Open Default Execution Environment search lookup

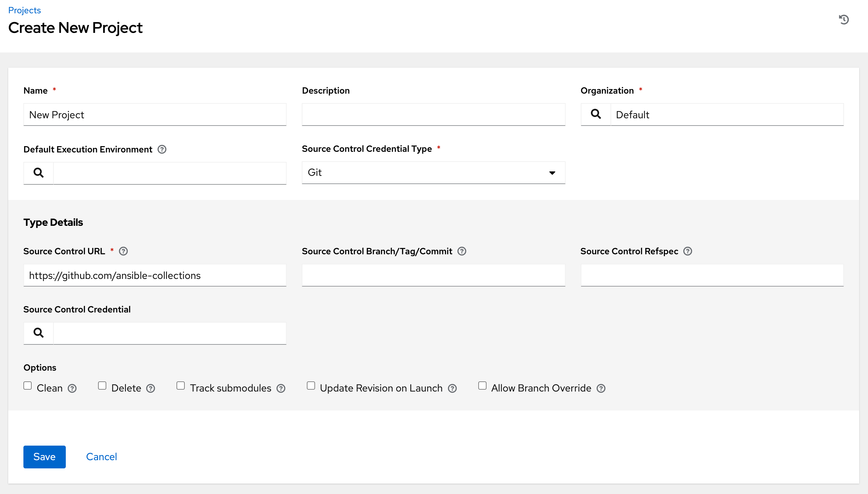[38, 173]
